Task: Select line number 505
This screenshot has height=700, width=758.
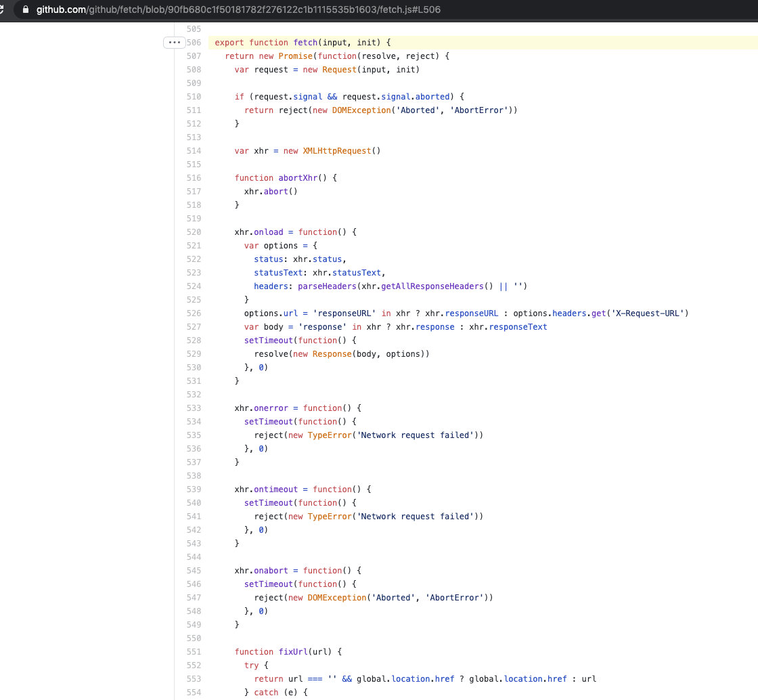Action: [x=194, y=29]
